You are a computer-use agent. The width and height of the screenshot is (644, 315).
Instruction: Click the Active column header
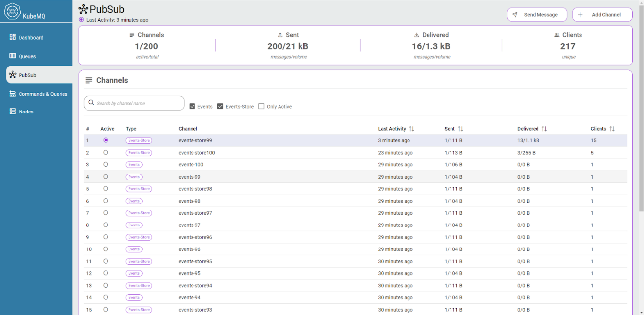(x=107, y=129)
